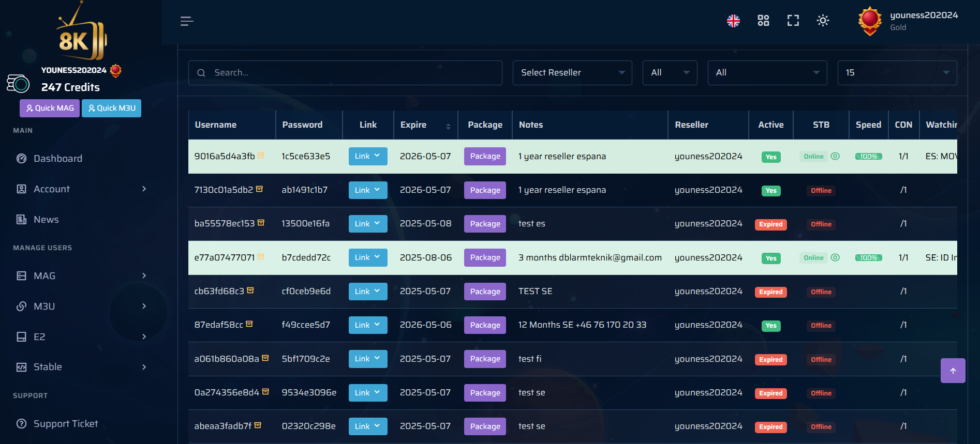Click the Quick M3U button

point(111,108)
